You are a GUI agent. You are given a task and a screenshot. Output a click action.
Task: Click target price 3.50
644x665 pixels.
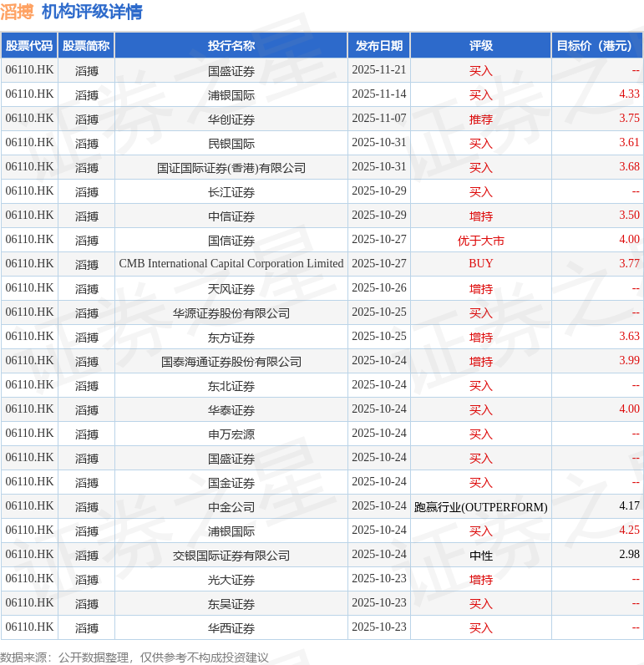629,215
